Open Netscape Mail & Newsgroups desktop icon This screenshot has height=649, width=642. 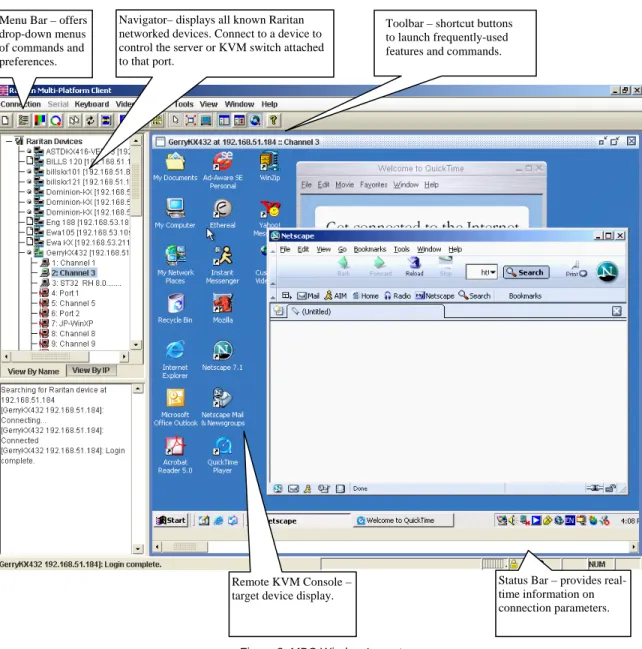pos(223,407)
